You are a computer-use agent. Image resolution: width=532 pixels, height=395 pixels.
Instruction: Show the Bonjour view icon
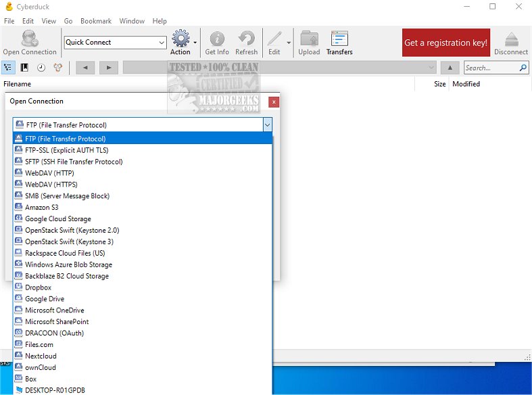pyautogui.click(x=57, y=68)
